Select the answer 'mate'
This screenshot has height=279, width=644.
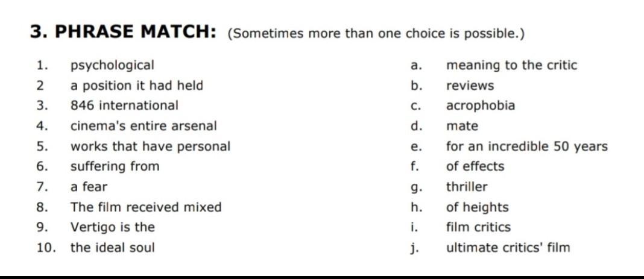[x=462, y=127]
